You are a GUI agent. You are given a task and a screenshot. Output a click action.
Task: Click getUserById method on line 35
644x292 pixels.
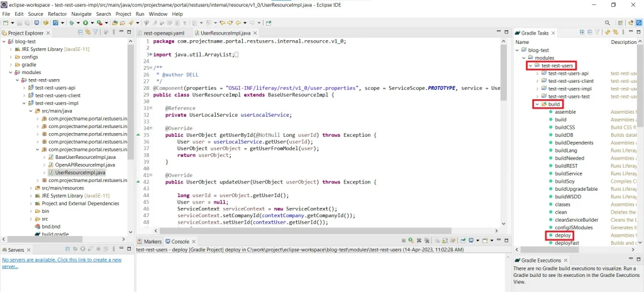(236, 135)
